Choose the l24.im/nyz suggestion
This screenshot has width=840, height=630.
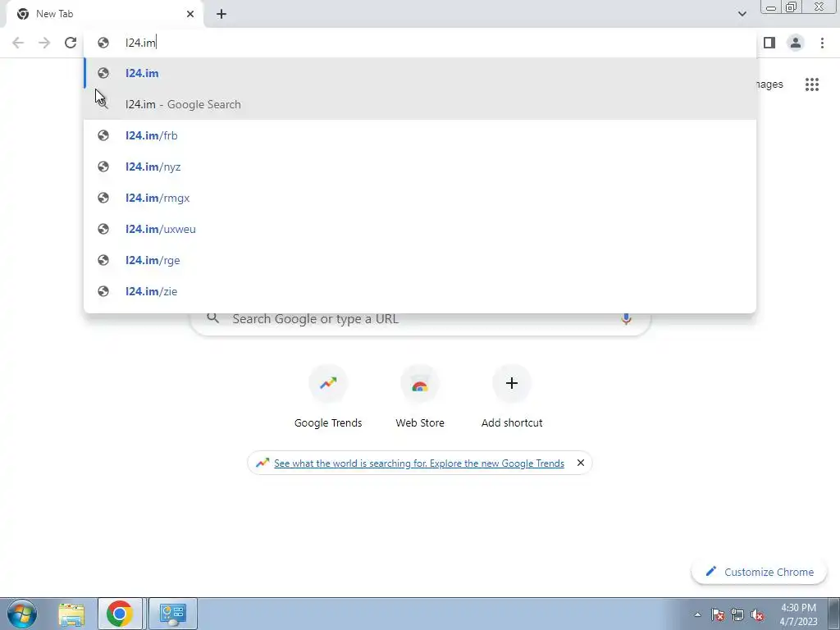pos(420,167)
